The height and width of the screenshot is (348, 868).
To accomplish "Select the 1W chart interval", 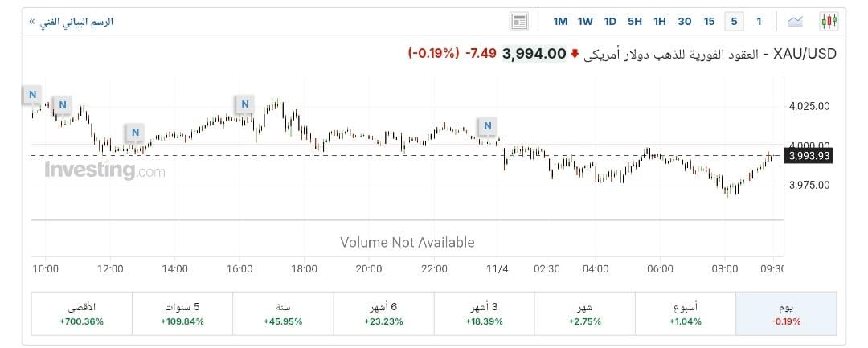I will pos(585,22).
